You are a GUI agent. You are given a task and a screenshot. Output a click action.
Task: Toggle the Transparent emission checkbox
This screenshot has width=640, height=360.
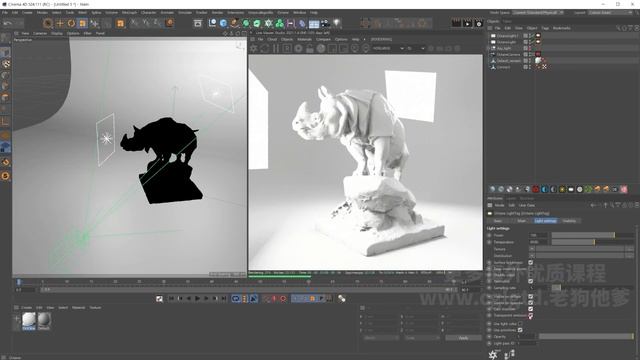(x=531, y=315)
